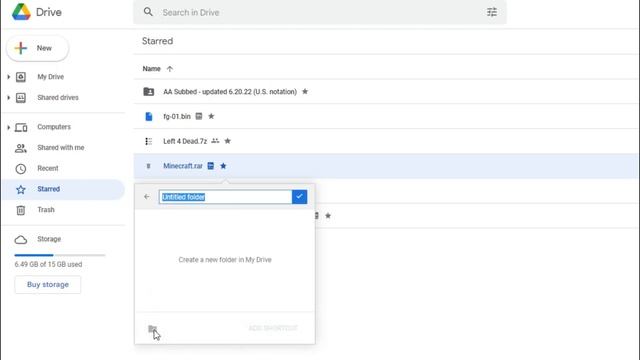This screenshot has width=640, height=360.
Task: Unstar the Left 4 Dead.7z file
Action: (228, 141)
